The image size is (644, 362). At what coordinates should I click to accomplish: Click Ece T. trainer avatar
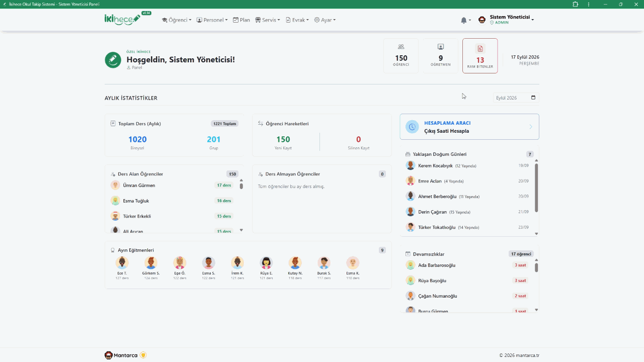[122, 263]
